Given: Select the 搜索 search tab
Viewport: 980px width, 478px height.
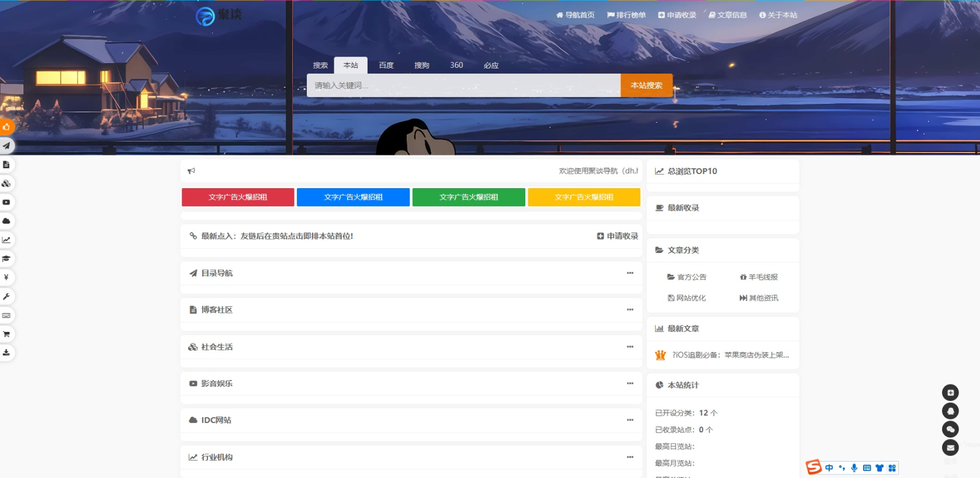Looking at the screenshot, I should pos(320,65).
